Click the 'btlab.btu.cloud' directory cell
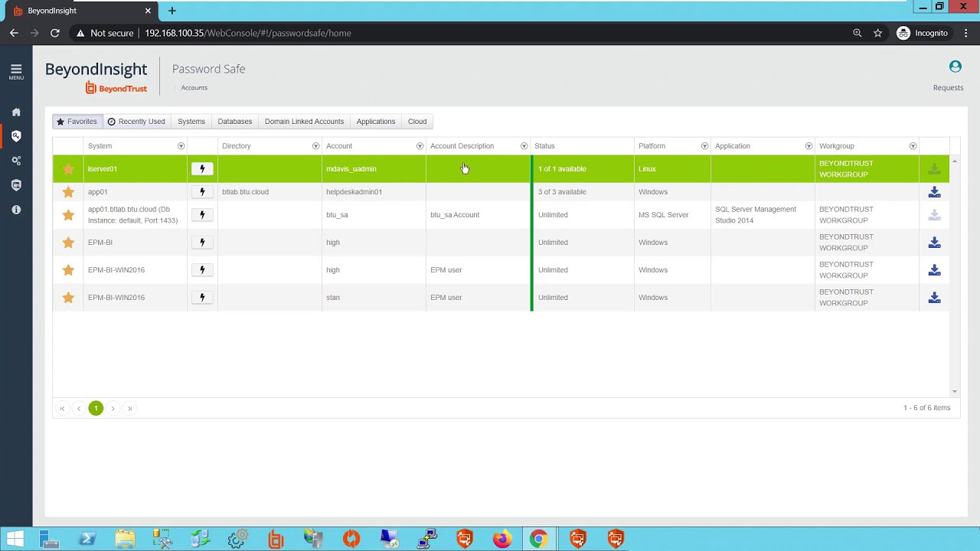The width and height of the screenshot is (980, 551). (269, 192)
